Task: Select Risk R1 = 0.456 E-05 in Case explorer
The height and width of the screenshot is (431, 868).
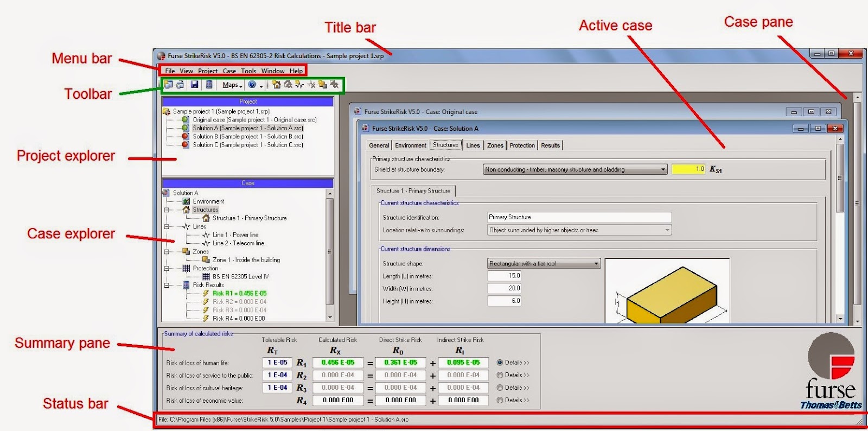Action: [x=239, y=294]
